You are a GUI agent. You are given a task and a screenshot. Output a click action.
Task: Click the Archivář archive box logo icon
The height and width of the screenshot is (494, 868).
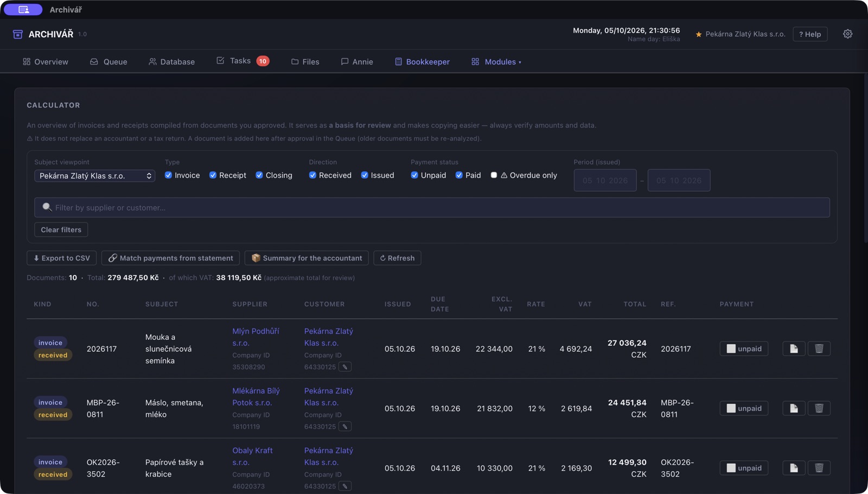tap(18, 34)
